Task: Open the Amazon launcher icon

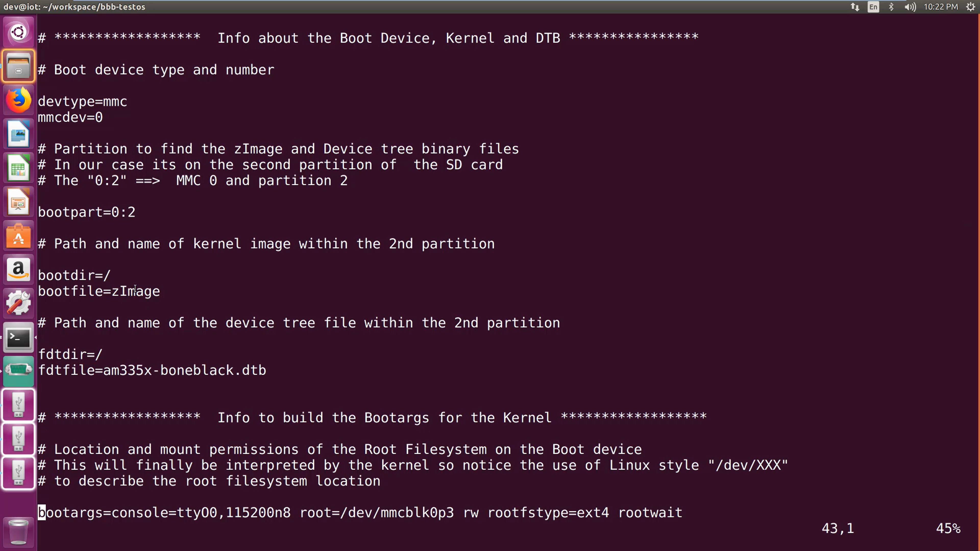Action: (x=18, y=270)
